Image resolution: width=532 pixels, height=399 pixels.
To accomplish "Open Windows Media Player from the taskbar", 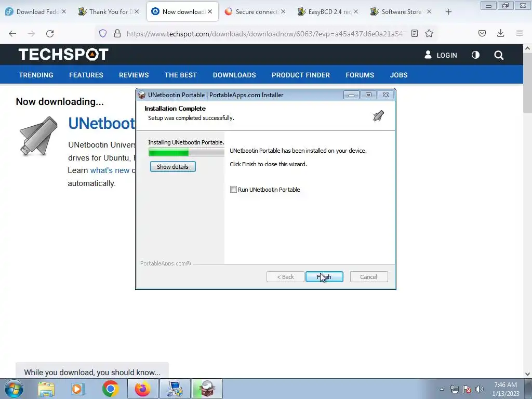I will pos(78,389).
